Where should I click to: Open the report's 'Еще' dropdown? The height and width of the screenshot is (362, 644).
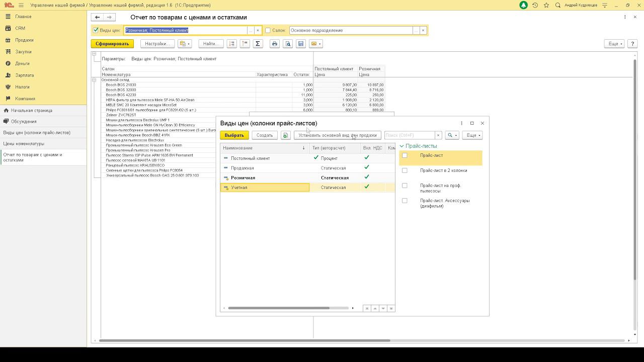coord(614,44)
